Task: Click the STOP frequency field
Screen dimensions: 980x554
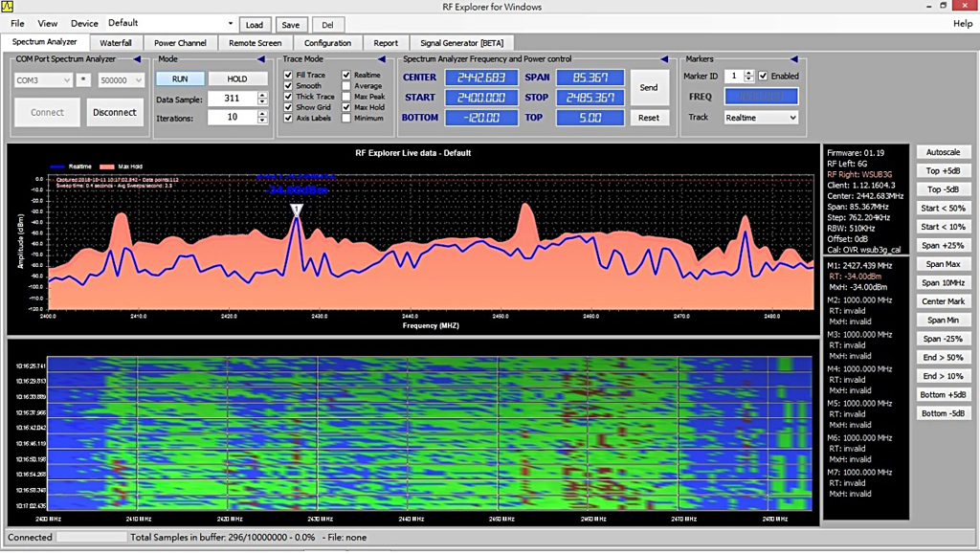Action: [590, 98]
